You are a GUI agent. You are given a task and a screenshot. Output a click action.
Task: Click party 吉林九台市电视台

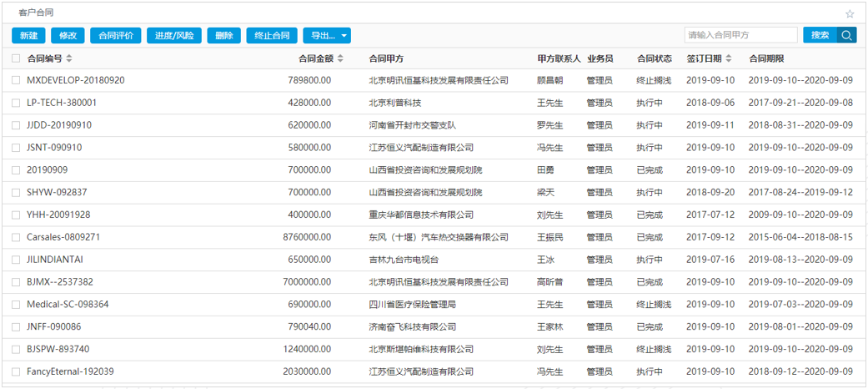click(404, 260)
